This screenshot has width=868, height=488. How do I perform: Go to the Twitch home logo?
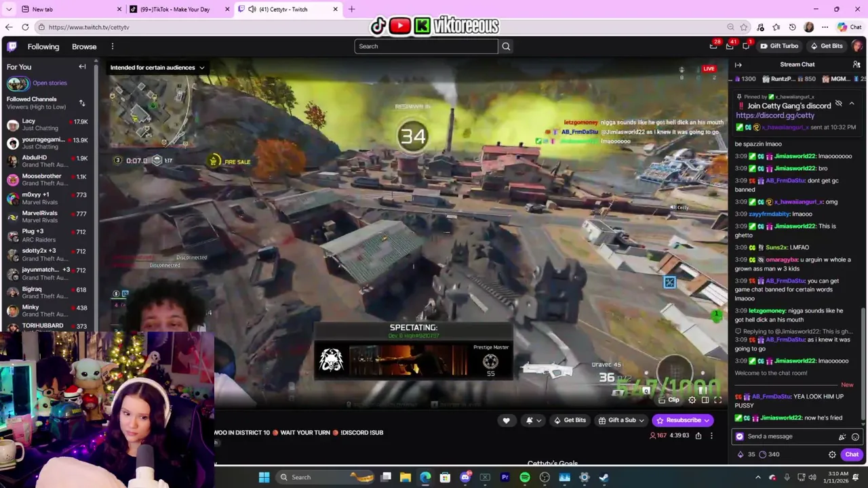click(12, 47)
